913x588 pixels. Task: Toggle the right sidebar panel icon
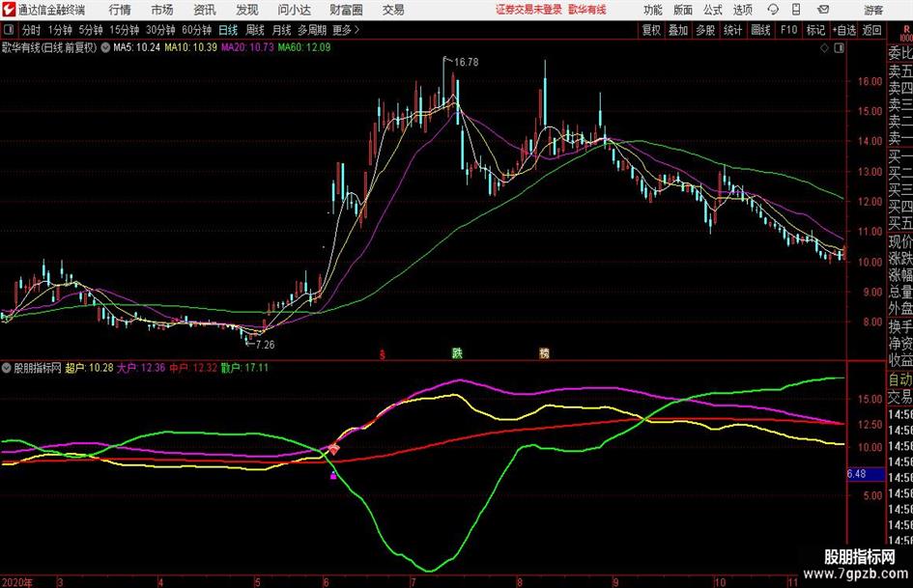click(839, 48)
